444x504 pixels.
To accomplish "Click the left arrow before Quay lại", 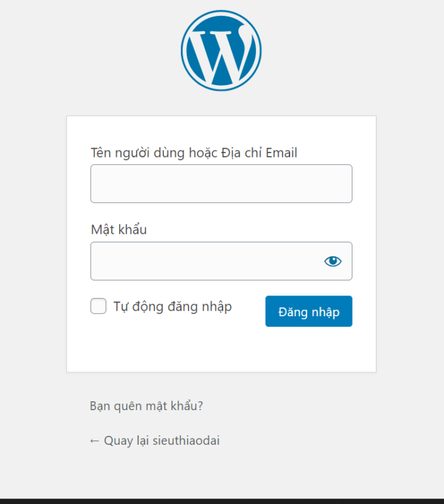I will click(95, 441).
